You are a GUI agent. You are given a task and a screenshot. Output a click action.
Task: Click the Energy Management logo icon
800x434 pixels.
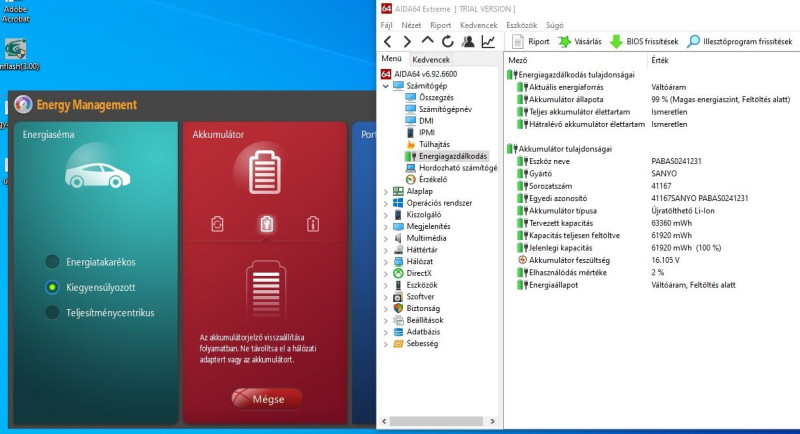(x=23, y=104)
